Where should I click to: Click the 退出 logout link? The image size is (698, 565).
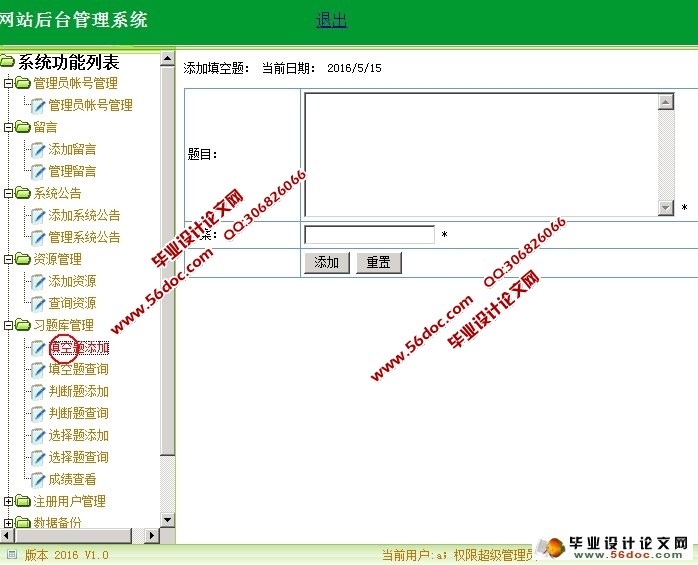coord(331,20)
